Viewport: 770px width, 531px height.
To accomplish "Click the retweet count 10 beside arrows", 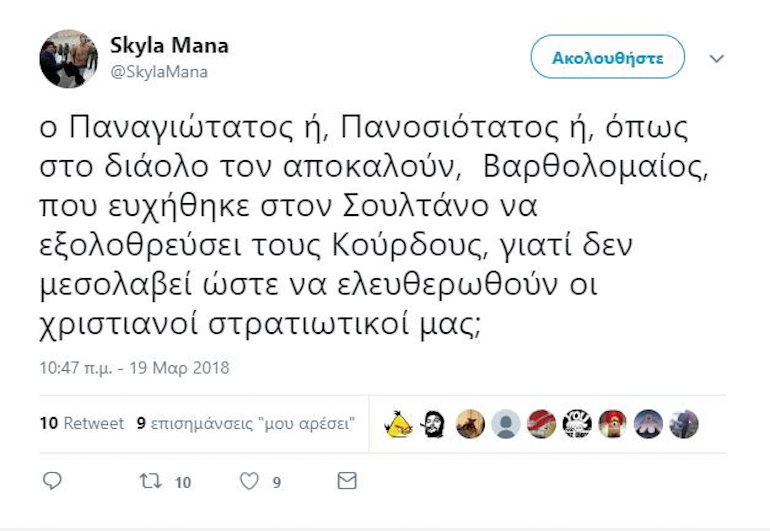I will (x=183, y=482).
